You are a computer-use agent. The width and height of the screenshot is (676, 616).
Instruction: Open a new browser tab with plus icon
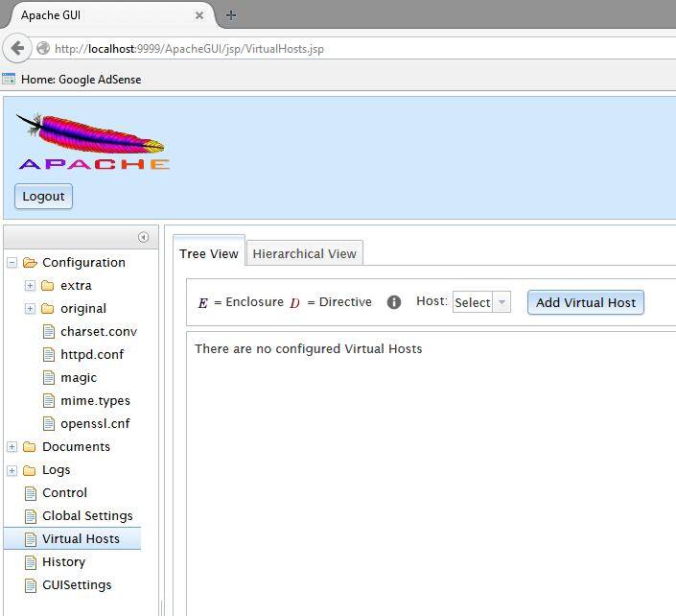click(x=231, y=15)
